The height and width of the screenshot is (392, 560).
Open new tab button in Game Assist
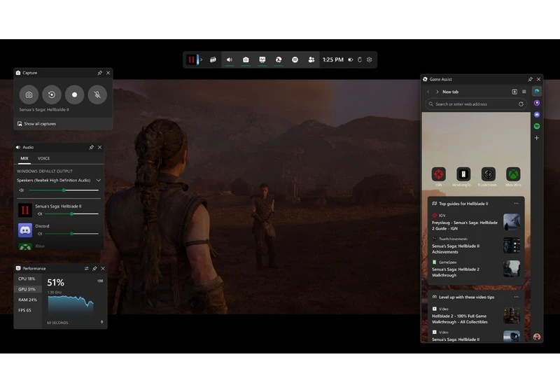tap(514, 92)
